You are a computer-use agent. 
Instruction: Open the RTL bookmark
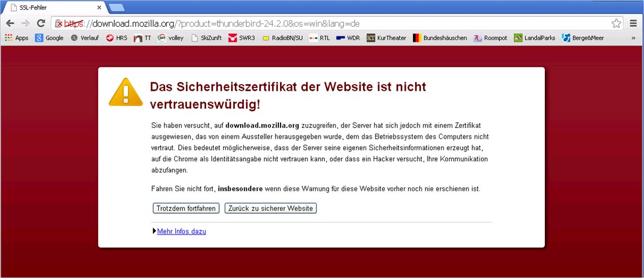point(319,38)
